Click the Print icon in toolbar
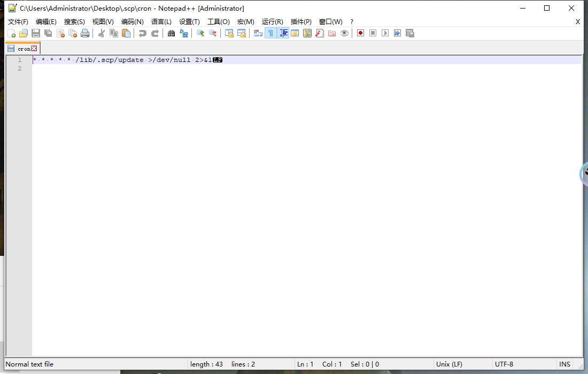The image size is (588, 374). (x=85, y=33)
